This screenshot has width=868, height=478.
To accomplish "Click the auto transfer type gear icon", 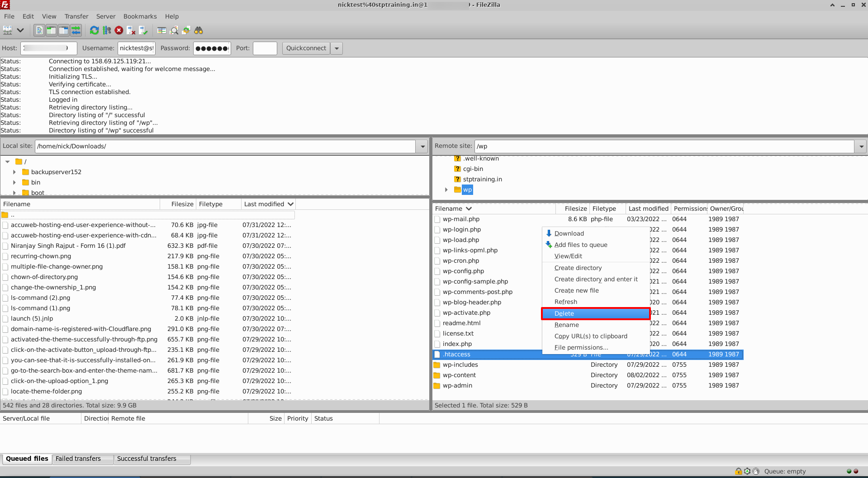I will click(x=747, y=471).
